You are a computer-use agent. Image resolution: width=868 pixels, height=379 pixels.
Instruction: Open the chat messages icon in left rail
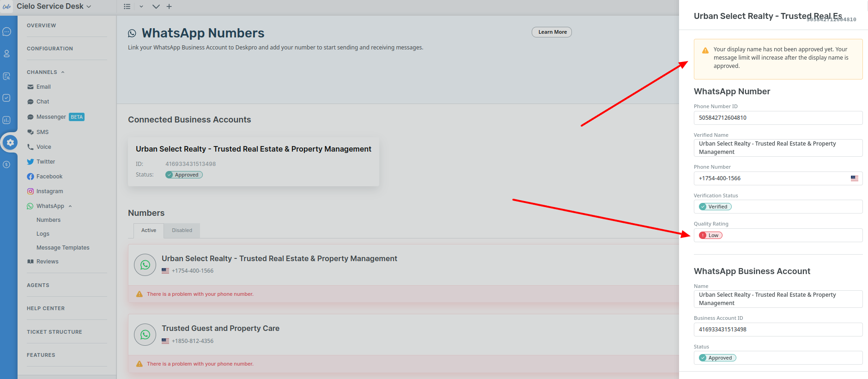(x=7, y=32)
